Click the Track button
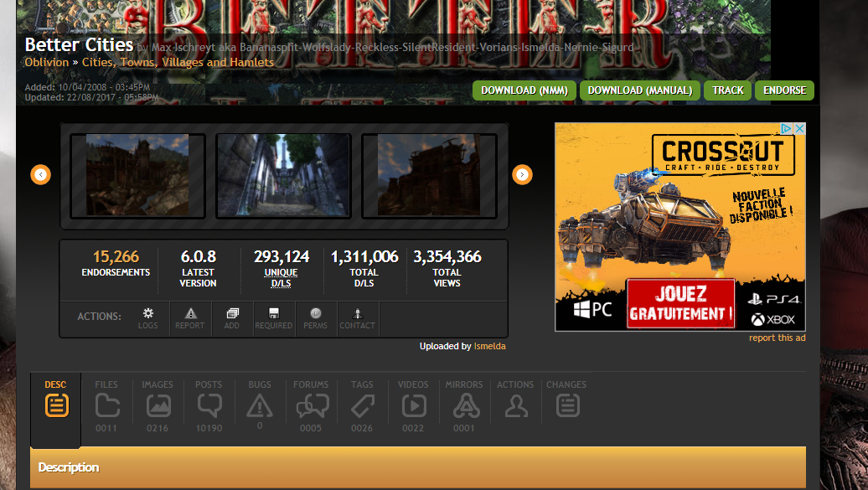This screenshot has width=868, height=490. (x=728, y=90)
